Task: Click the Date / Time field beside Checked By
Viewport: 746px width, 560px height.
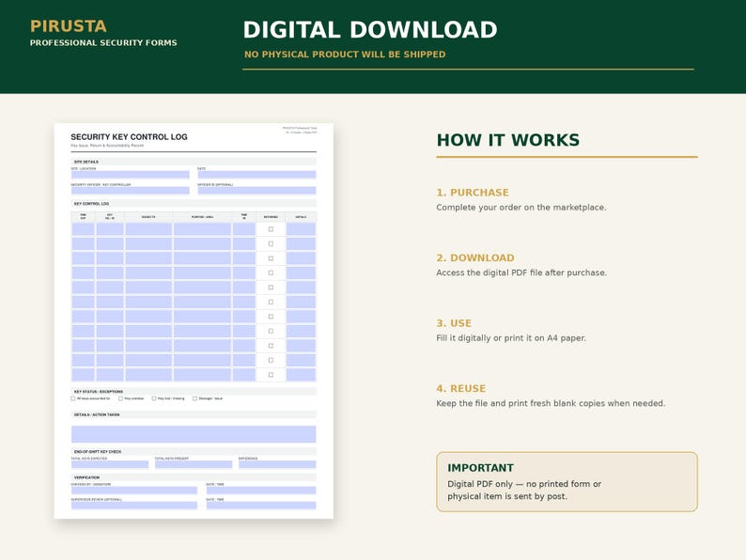Action: tap(261, 490)
